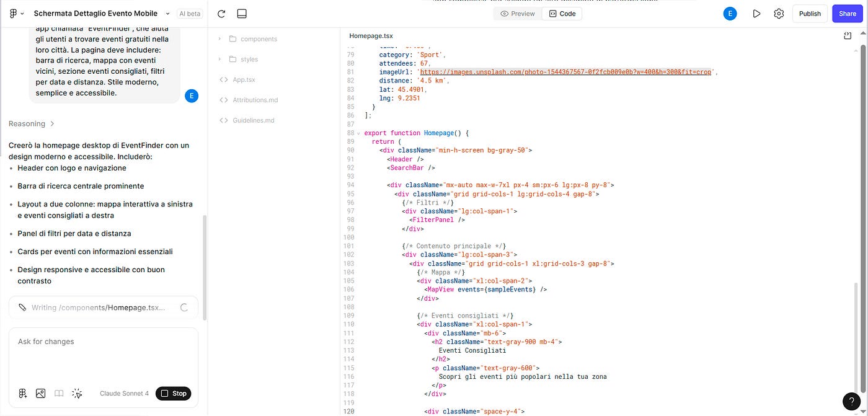Focus the Ask for changes input field
The image size is (868, 416).
click(x=104, y=355)
